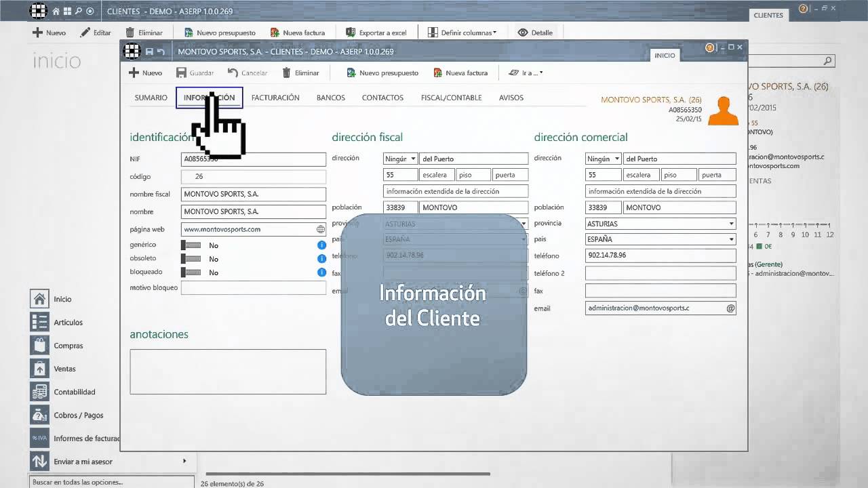This screenshot has height=488, width=868.
Task: Switch to the FACTURACIÓN tab
Action: click(x=275, y=98)
